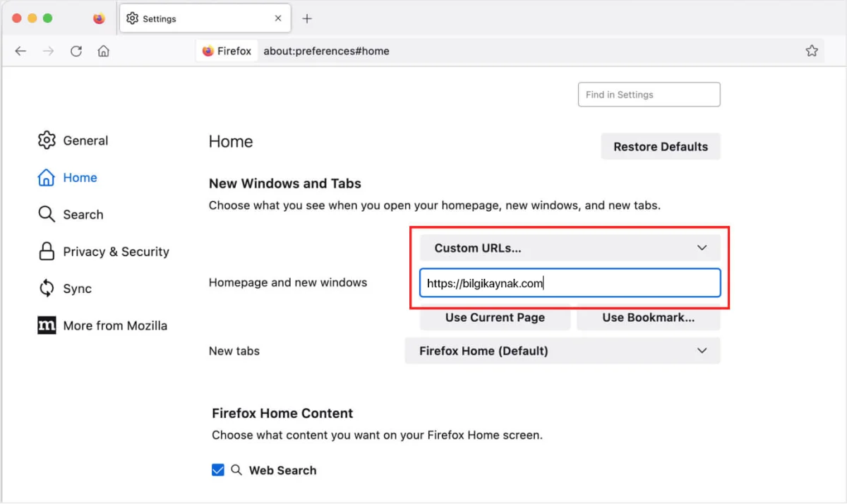Viewport: 847px width, 504px height.
Task: Reload the current page
Action: pyautogui.click(x=76, y=51)
